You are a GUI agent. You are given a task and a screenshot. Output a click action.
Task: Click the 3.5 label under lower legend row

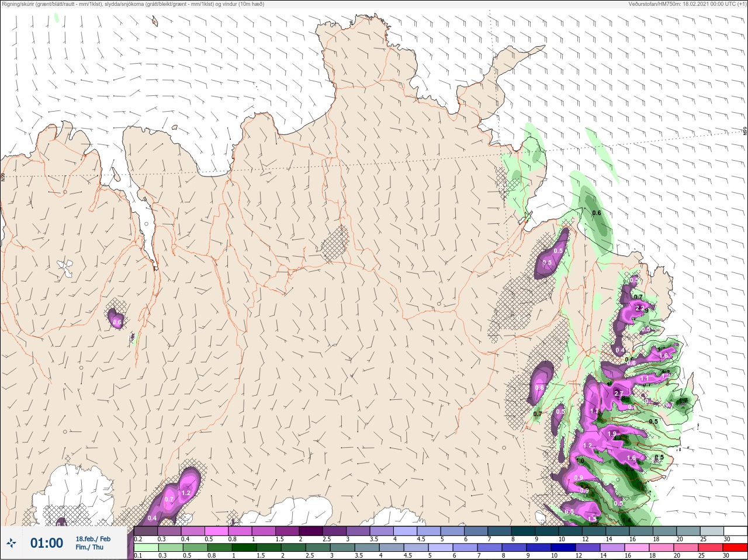pos(359,555)
